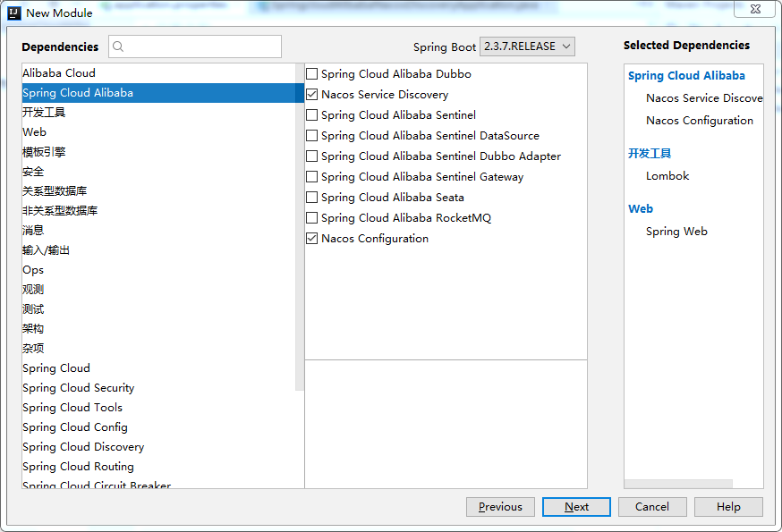Select Alibaba Cloud category
This screenshot has width=782, height=532.
click(158, 73)
